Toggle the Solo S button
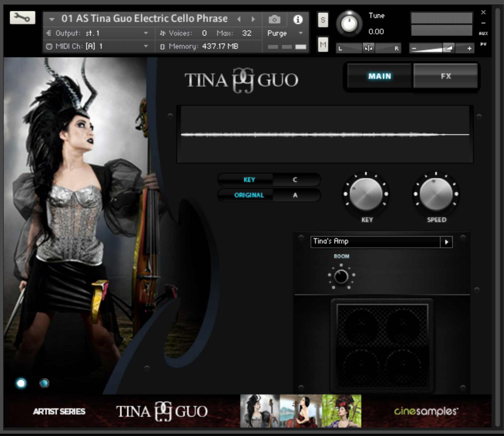 click(323, 20)
